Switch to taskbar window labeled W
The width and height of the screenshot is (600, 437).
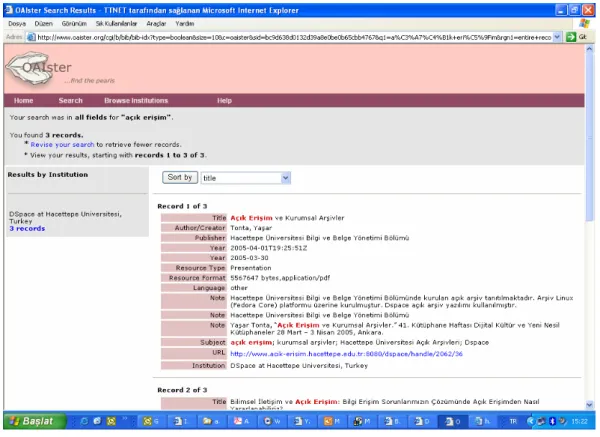271,421
